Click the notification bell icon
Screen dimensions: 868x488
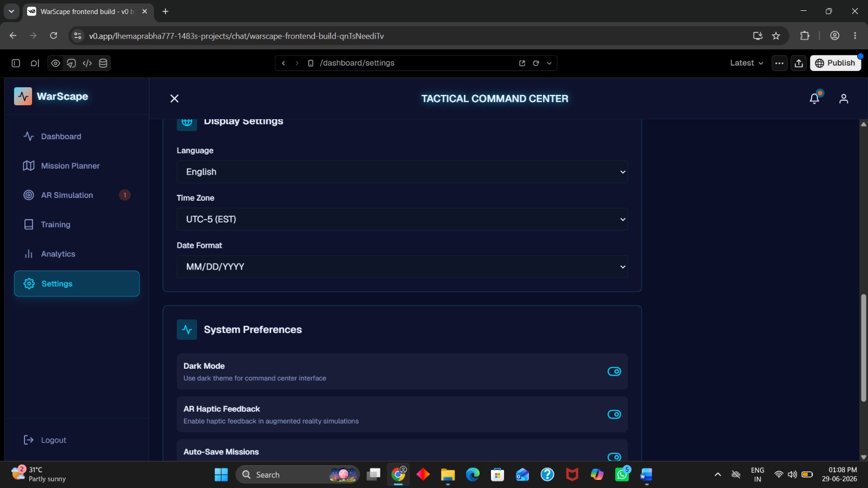(814, 98)
